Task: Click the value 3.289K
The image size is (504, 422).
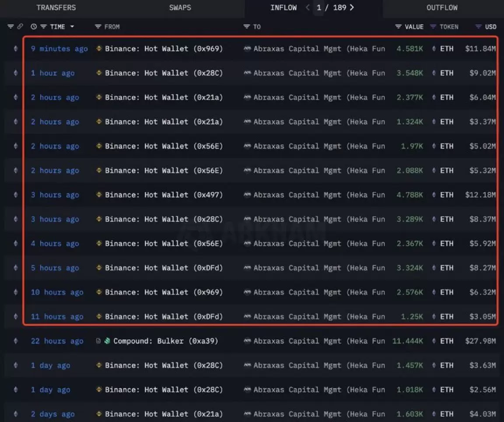Action: coord(409,219)
